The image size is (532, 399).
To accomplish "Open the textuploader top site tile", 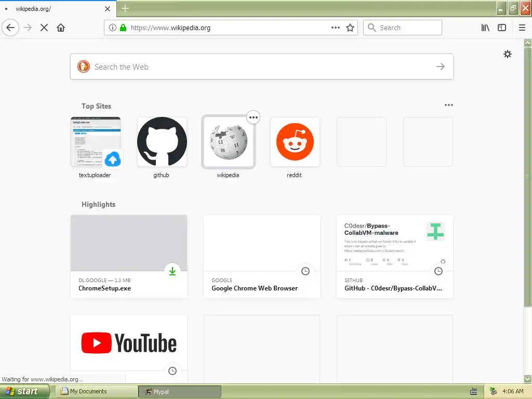I will point(96,142).
